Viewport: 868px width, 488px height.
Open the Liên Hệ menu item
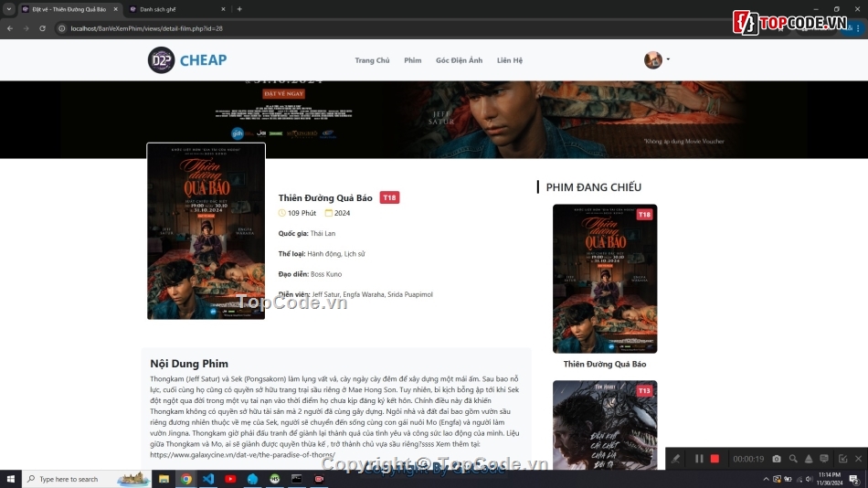[509, 60]
